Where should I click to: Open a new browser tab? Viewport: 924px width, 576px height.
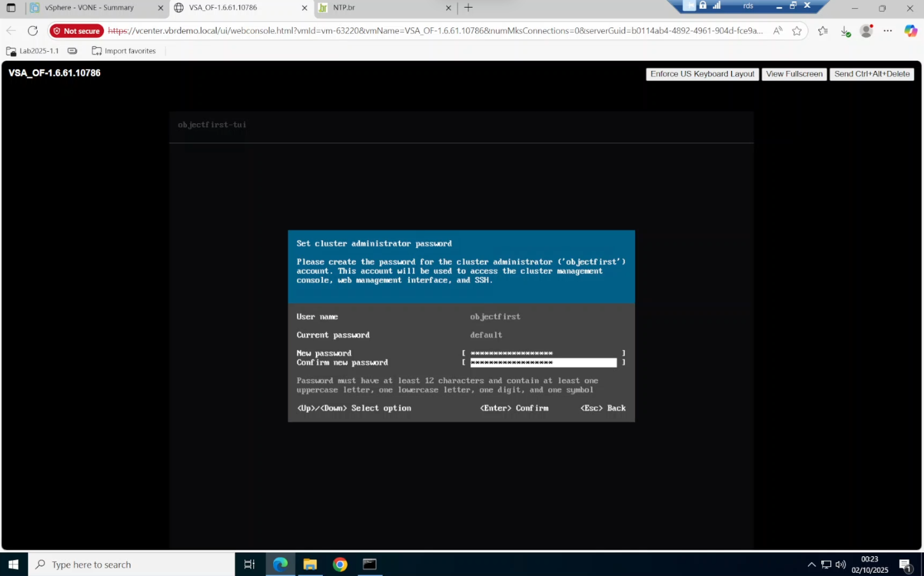pyautogui.click(x=468, y=8)
